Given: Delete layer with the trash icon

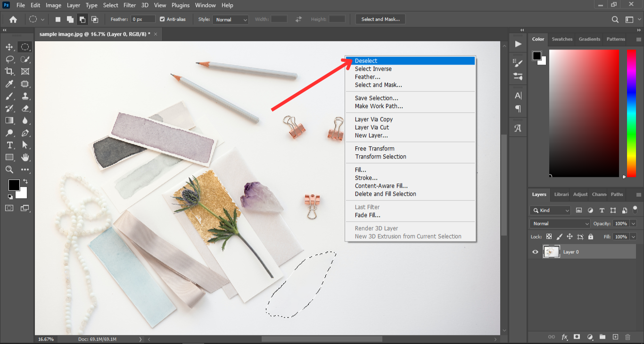Looking at the screenshot, I should click(627, 337).
